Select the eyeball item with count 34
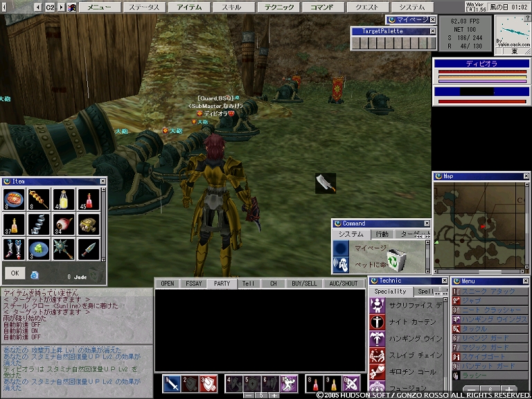Screen dimensions: 532x399 coord(64,224)
